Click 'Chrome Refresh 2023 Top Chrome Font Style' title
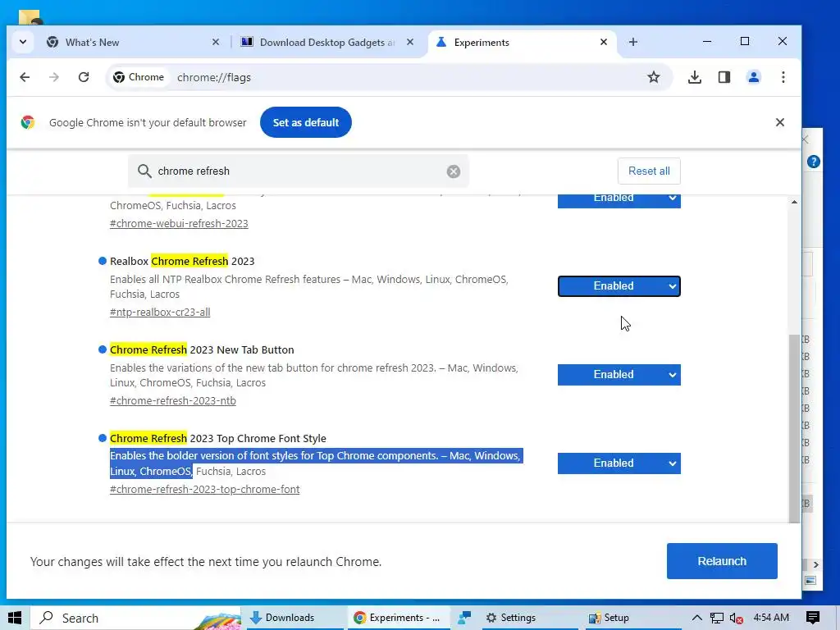The image size is (840, 630). coord(218,438)
